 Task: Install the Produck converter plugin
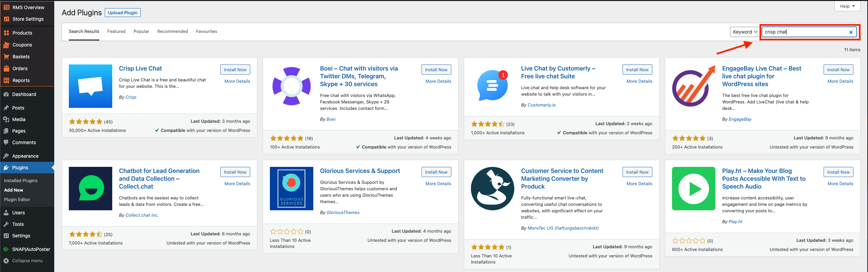tap(637, 172)
